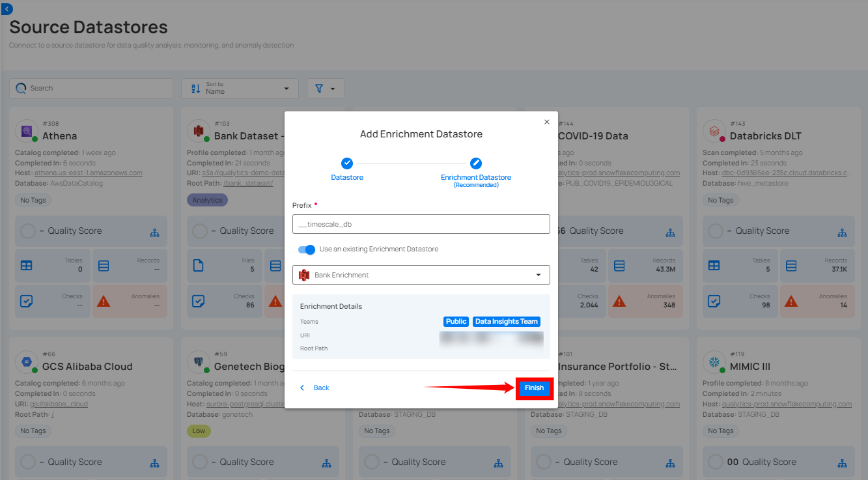
Task: Click MIMIC III Quality Score tree icon
Action: (x=842, y=463)
